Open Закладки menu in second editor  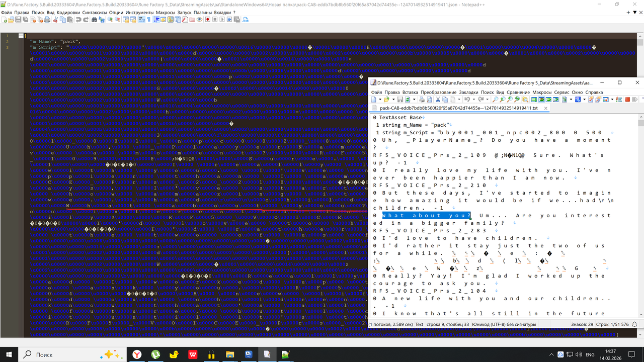(x=468, y=93)
